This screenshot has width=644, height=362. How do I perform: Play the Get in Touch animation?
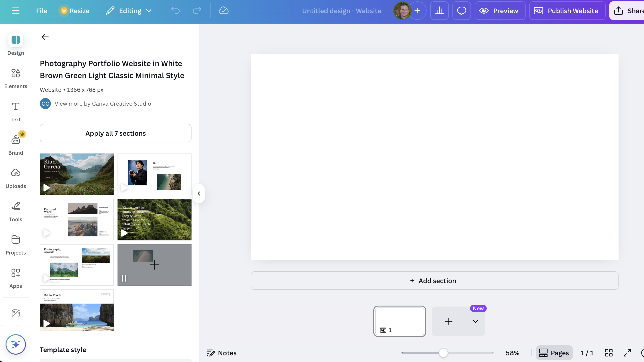tap(46, 324)
